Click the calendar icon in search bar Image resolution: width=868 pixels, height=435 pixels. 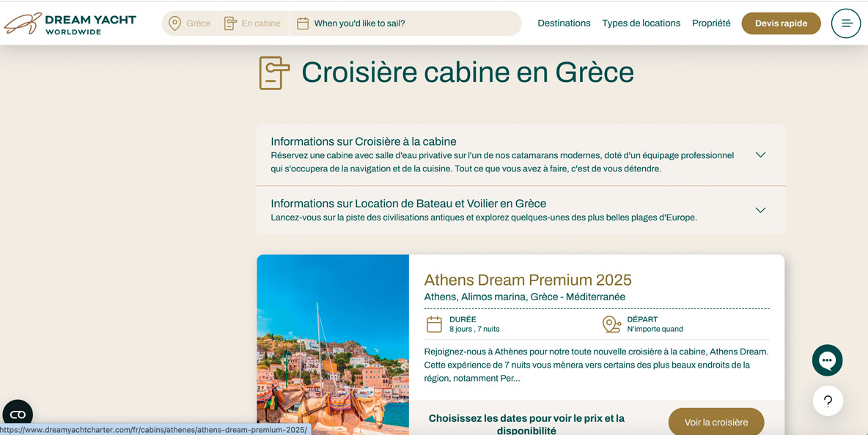303,23
